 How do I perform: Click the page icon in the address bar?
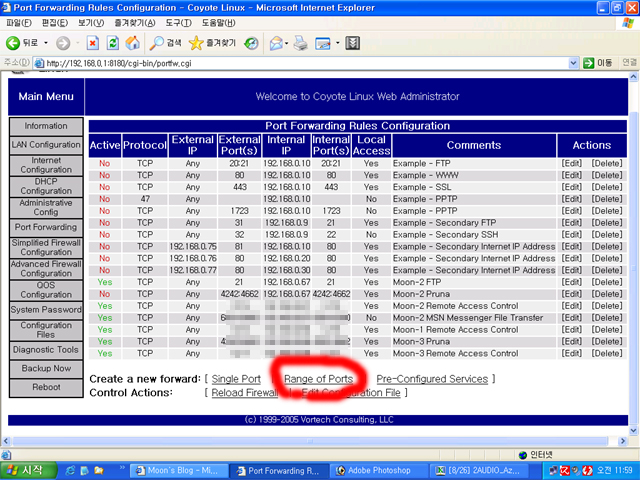pos(39,63)
